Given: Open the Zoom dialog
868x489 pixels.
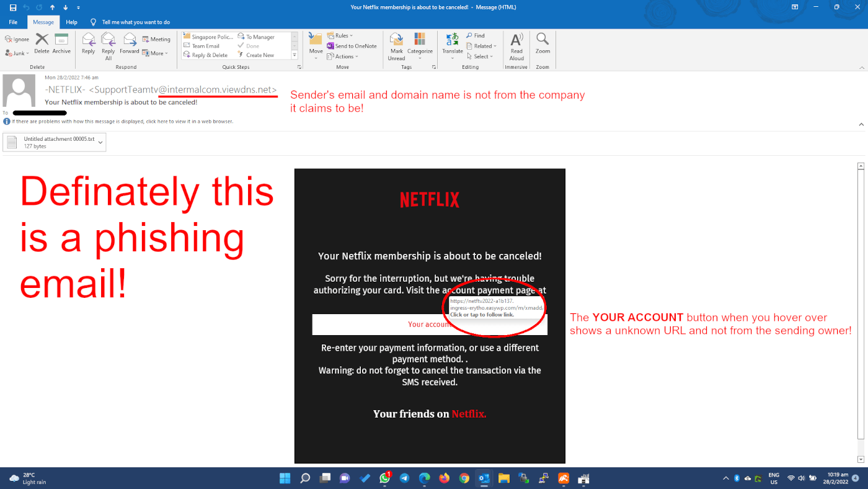Looking at the screenshot, I should tap(542, 43).
